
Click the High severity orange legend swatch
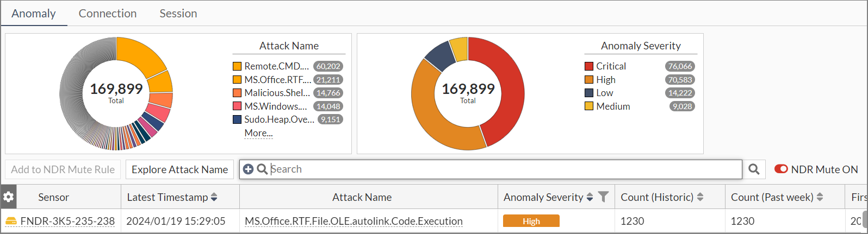(589, 80)
